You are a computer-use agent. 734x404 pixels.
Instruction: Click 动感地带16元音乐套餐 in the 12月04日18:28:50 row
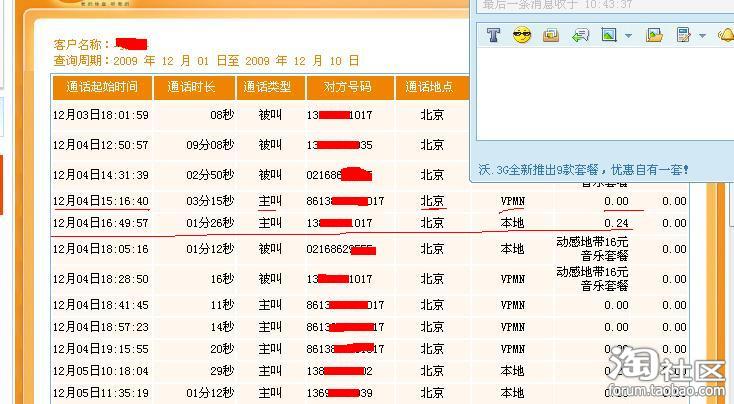point(592,279)
